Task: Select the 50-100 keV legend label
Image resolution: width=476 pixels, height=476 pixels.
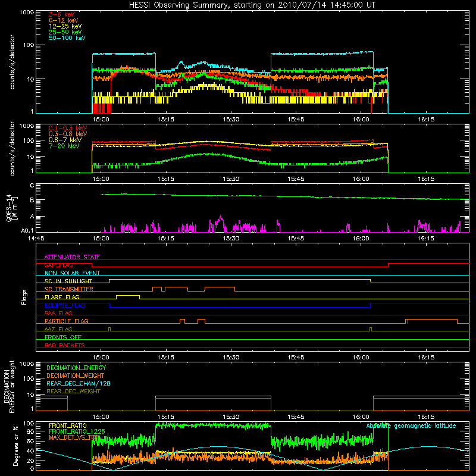Action: pyautogui.click(x=67, y=38)
